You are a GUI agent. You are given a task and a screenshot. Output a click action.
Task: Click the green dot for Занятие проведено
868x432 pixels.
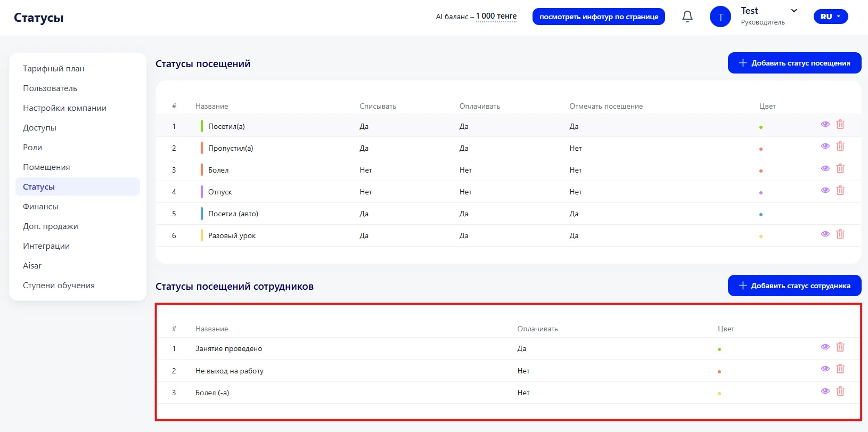pyautogui.click(x=719, y=349)
